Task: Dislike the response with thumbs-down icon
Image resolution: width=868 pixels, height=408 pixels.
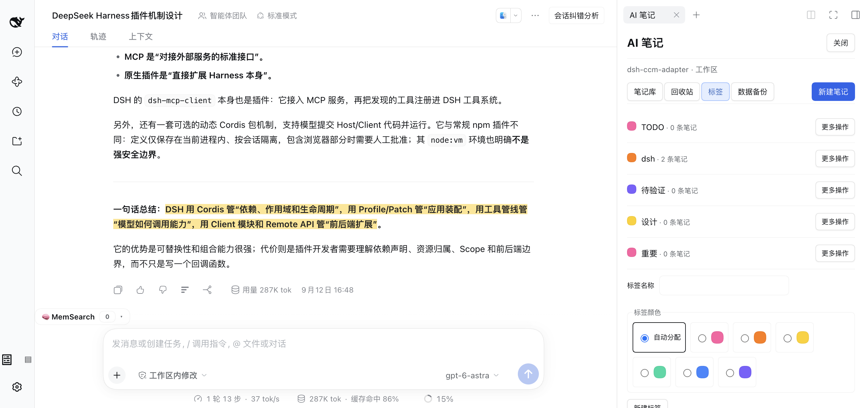Action: point(163,290)
